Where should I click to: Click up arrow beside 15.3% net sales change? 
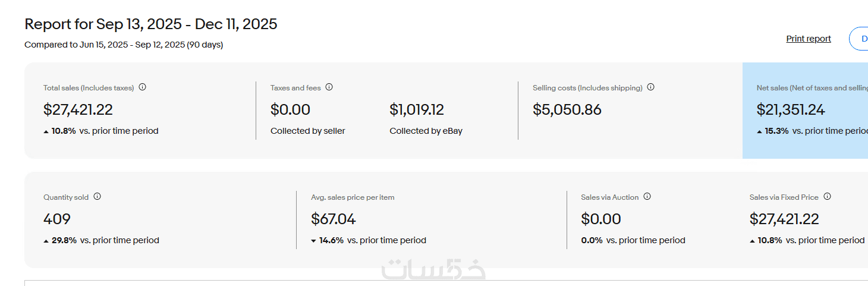(760, 131)
